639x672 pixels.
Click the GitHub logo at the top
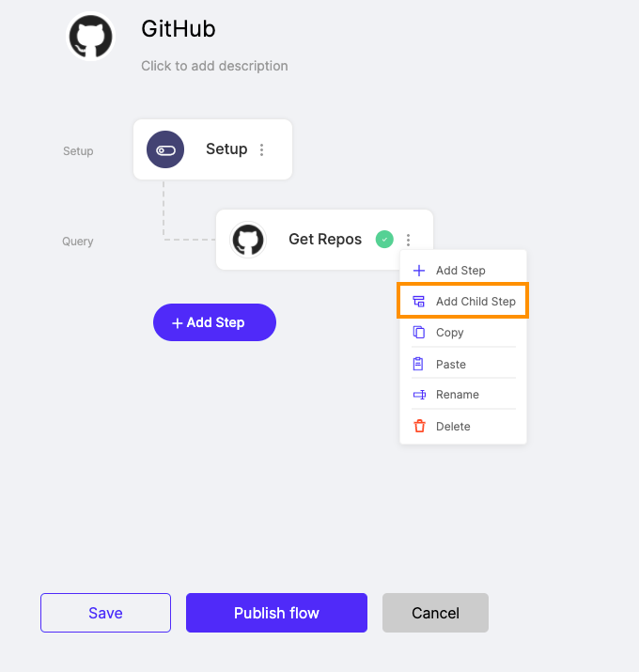(x=91, y=37)
